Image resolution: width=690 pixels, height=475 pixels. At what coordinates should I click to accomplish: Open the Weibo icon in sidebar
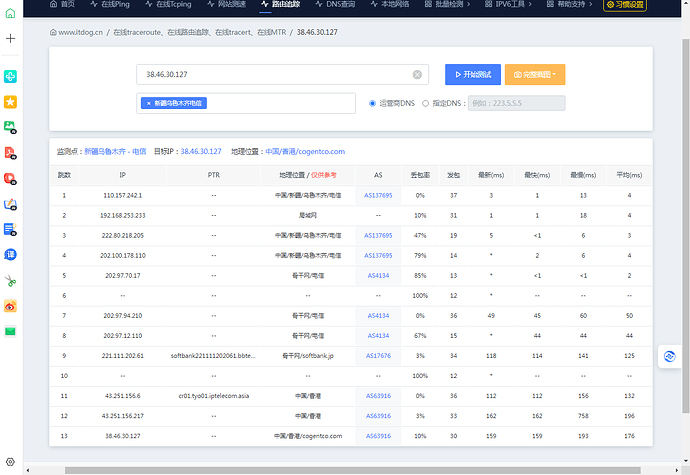coord(10,306)
